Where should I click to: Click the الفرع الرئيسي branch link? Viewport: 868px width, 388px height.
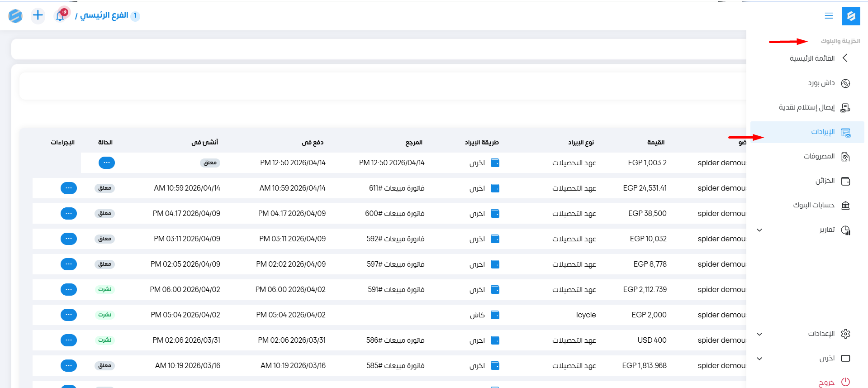click(x=104, y=15)
